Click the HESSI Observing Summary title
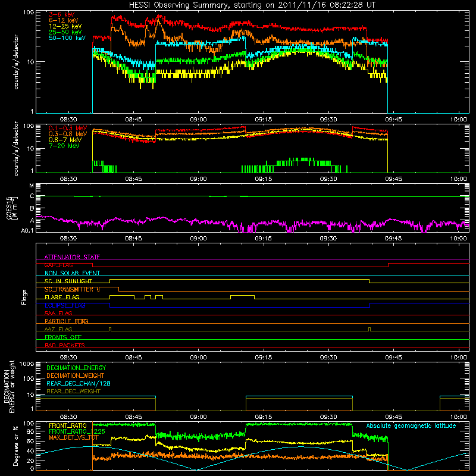This screenshot has width=476, height=476. click(252, 5)
